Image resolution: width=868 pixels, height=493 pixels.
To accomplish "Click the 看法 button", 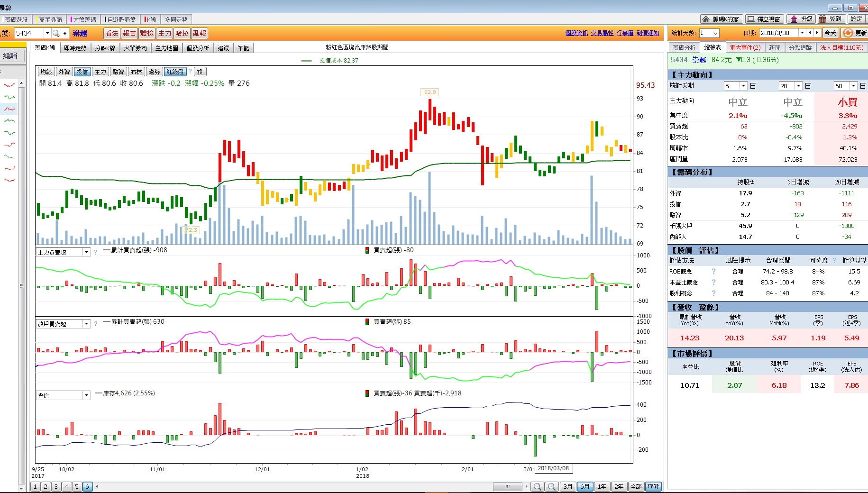I will click(112, 33).
